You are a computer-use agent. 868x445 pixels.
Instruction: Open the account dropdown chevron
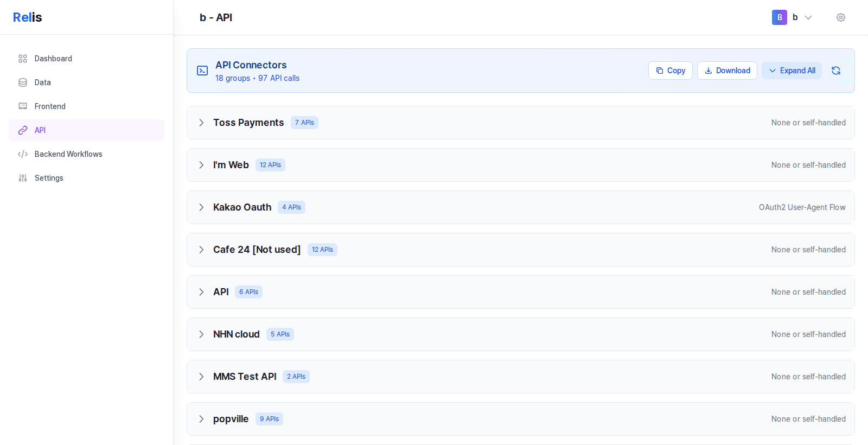point(808,17)
